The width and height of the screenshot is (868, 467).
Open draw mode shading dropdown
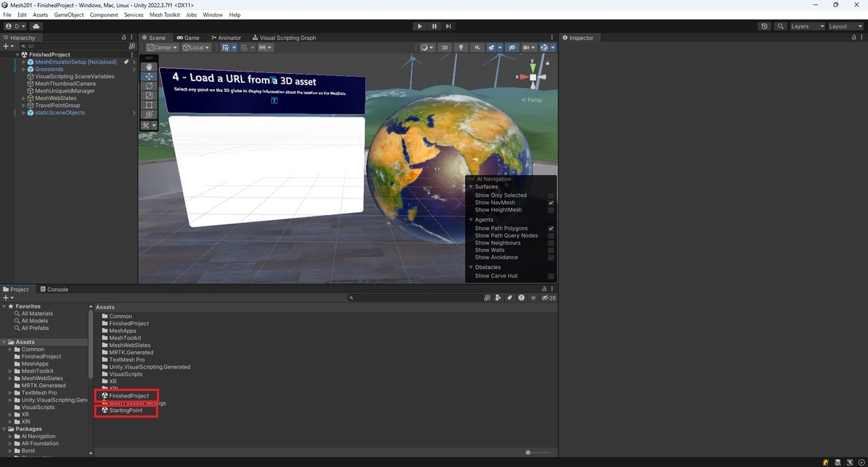pyautogui.click(x=427, y=48)
